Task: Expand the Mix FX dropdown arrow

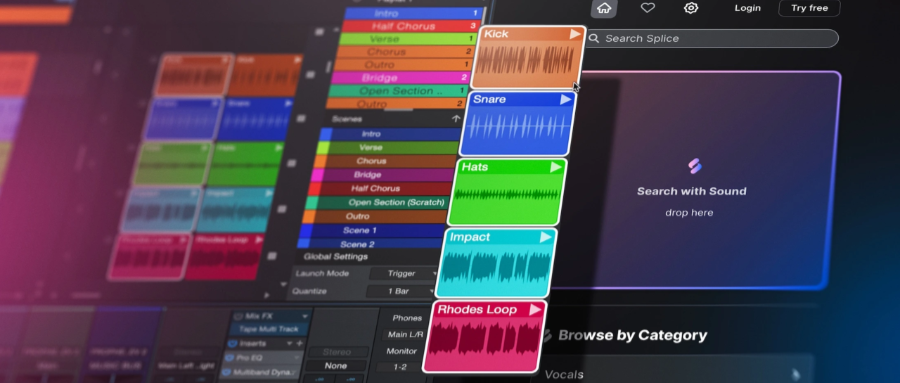Action: (305, 316)
